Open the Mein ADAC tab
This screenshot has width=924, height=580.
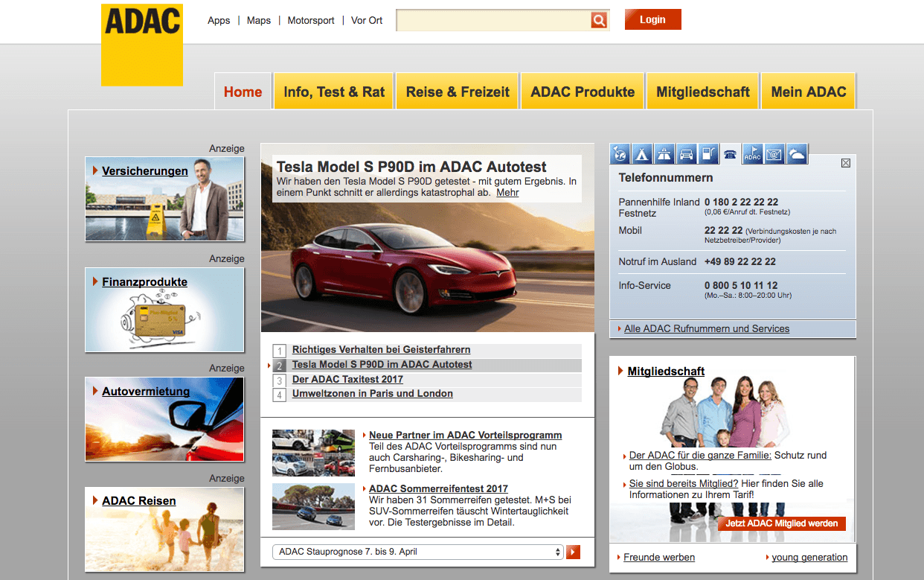tap(809, 92)
